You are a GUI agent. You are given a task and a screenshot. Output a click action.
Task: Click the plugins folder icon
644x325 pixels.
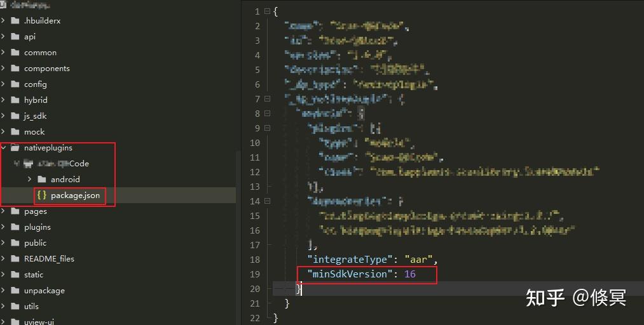15,227
